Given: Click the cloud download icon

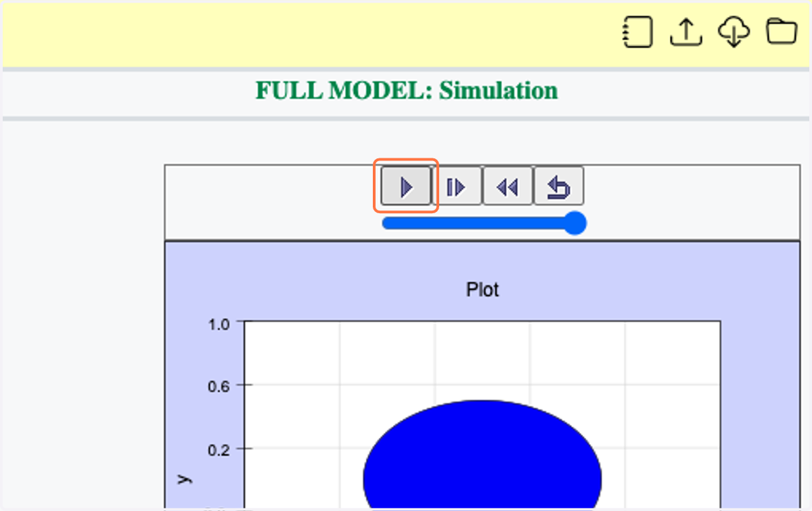Looking at the screenshot, I should (x=734, y=32).
